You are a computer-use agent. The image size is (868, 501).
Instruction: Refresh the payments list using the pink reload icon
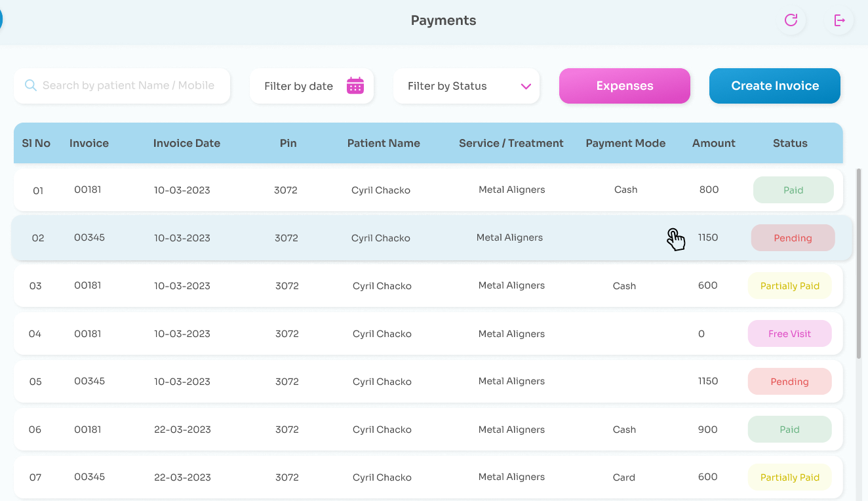coord(791,20)
